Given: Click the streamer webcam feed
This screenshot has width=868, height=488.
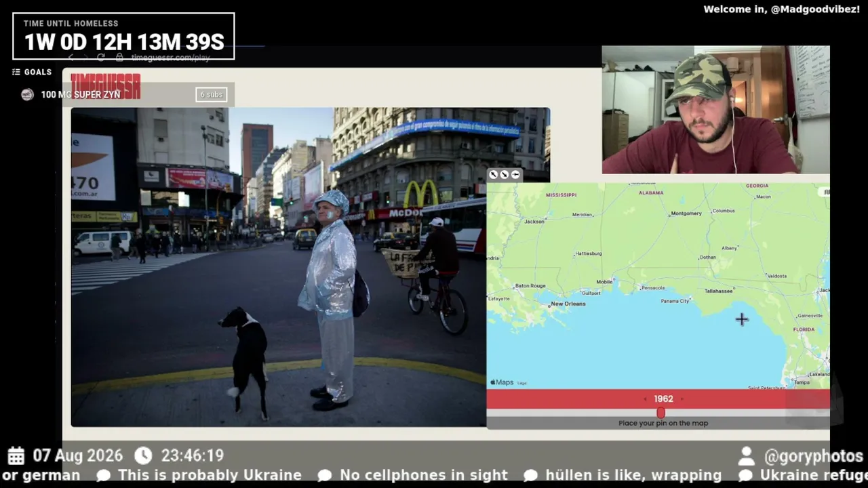Looking at the screenshot, I should [715, 110].
